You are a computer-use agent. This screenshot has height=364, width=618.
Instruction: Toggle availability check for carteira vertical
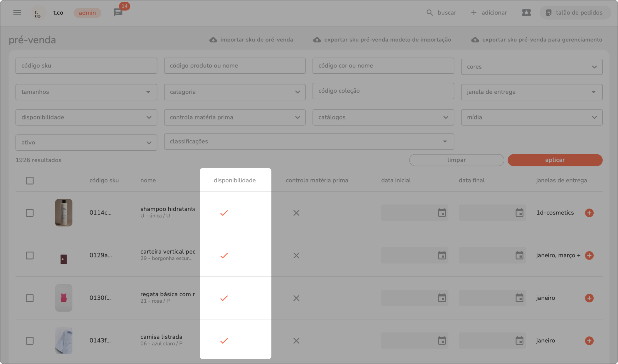(224, 255)
